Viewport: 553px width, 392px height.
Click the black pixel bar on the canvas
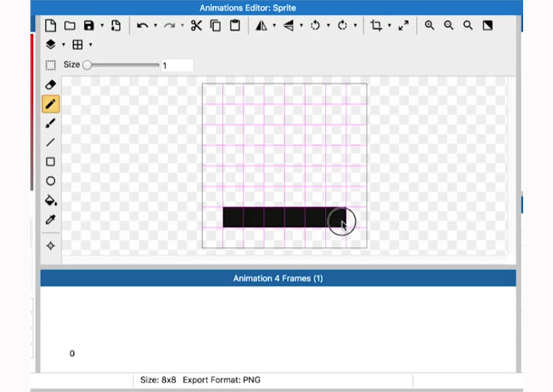coord(284,217)
